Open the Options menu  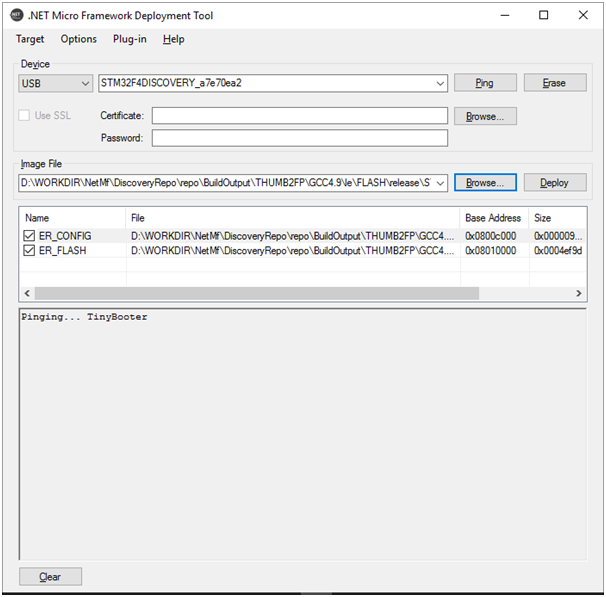[x=78, y=39]
